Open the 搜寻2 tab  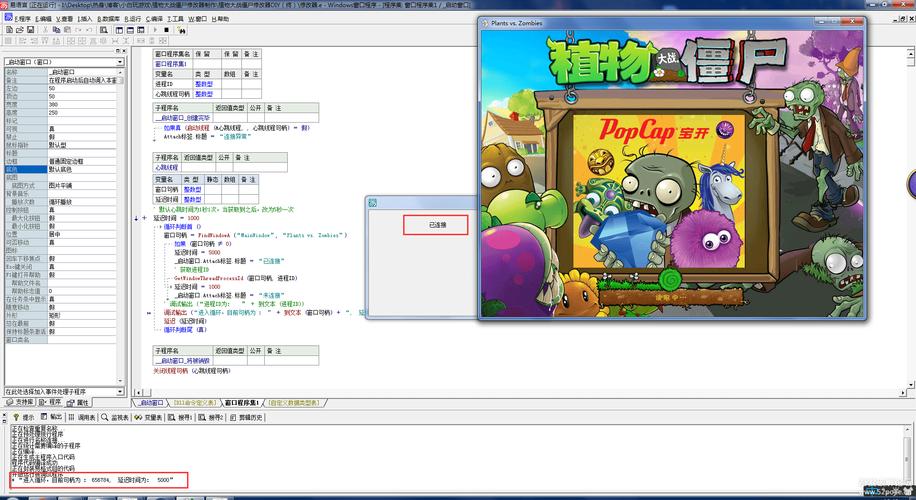(x=211, y=418)
